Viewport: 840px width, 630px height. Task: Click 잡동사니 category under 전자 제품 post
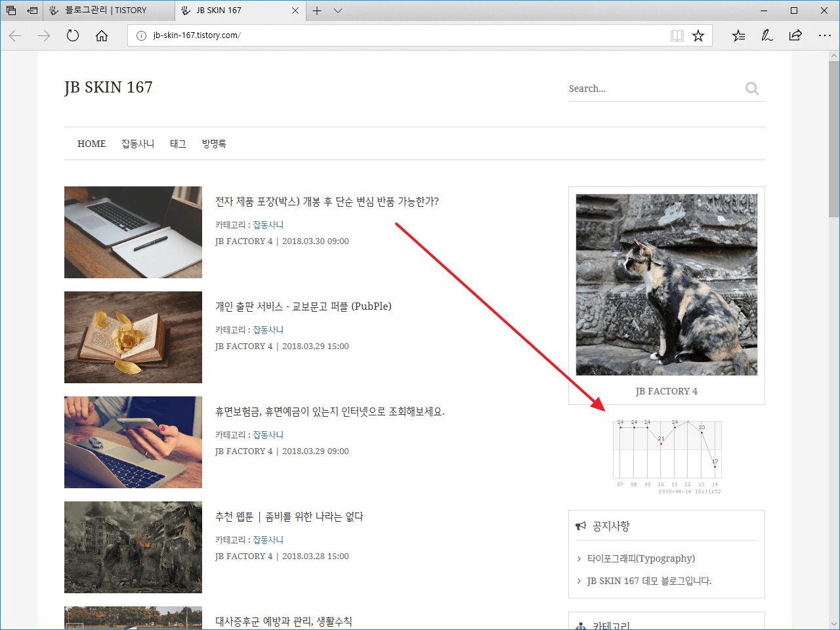click(268, 224)
